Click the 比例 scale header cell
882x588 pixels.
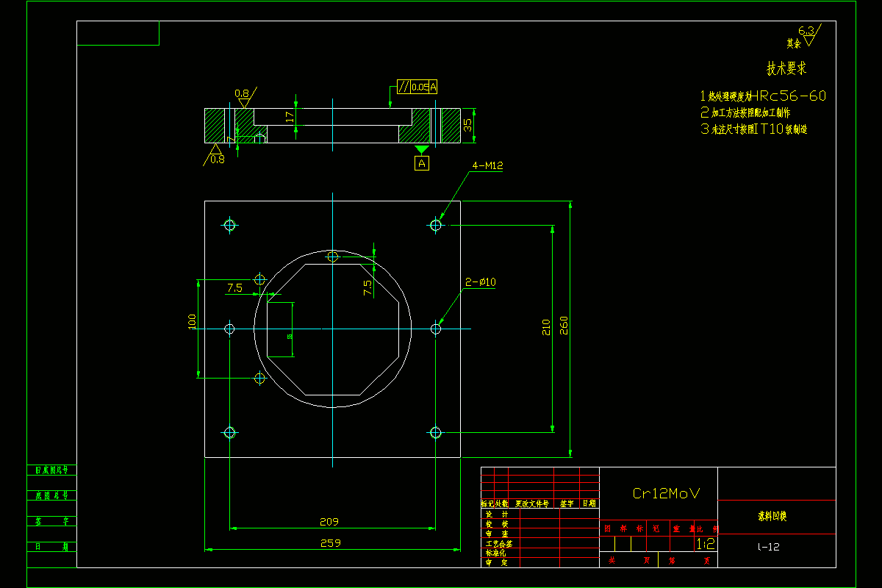[707, 528]
